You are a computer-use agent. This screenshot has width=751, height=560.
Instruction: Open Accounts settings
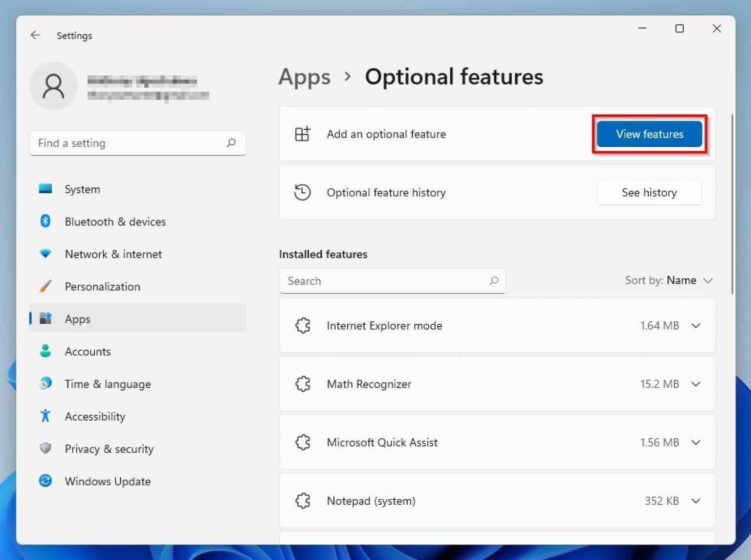pyautogui.click(x=88, y=351)
